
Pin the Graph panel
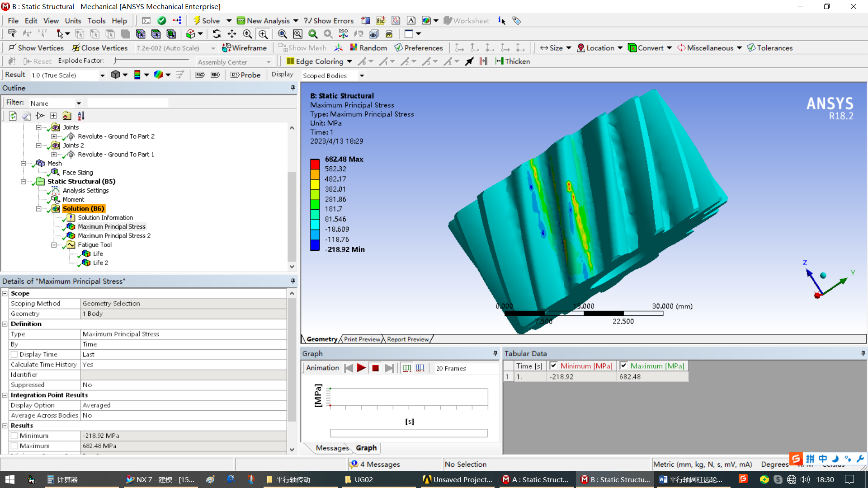point(495,353)
